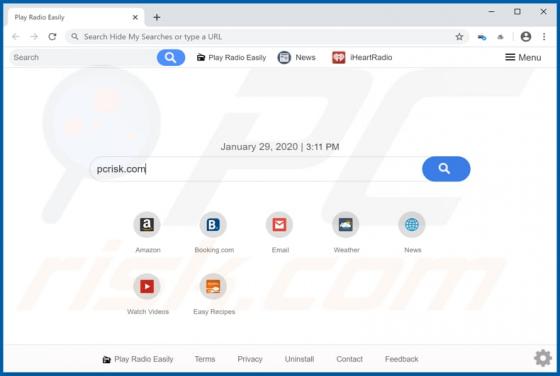Go back to the previous page
The height and width of the screenshot is (376, 560).
pos(16,36)
